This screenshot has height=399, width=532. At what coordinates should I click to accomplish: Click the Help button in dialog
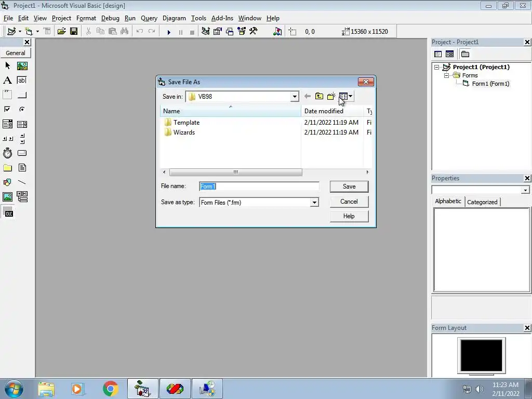(x=349, y=216)
